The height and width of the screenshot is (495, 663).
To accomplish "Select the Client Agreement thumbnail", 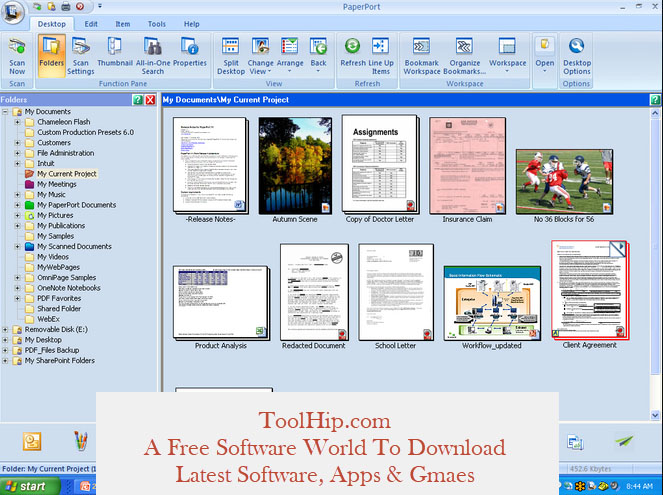I will tap(590, 290).
